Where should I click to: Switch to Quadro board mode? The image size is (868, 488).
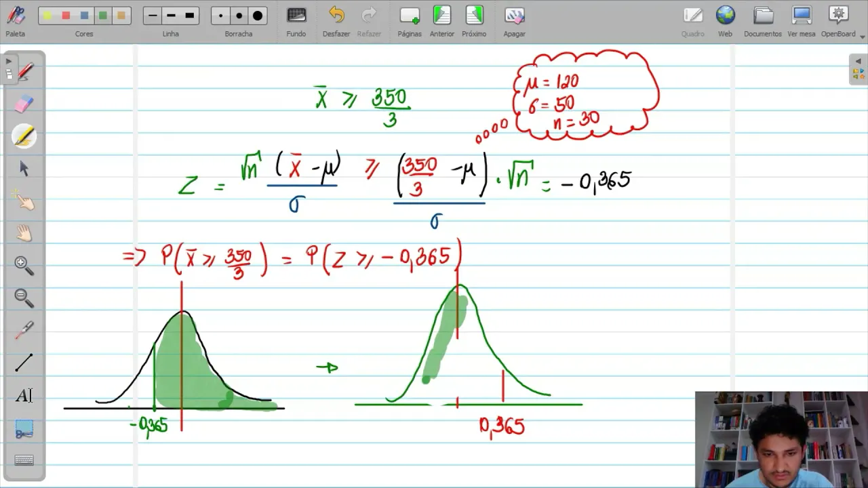693,21
